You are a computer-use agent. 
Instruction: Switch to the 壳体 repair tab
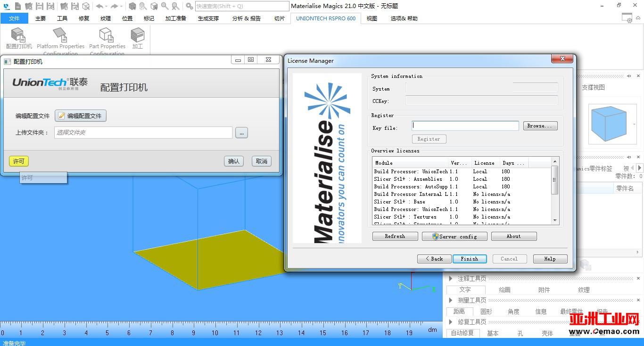tap(547, 333)
